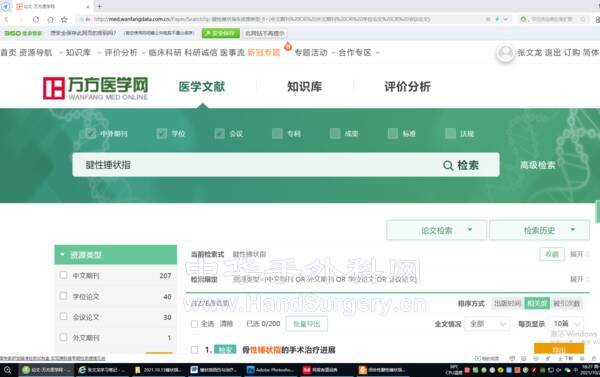Select the 医学文献 main tab

[202, 86]
